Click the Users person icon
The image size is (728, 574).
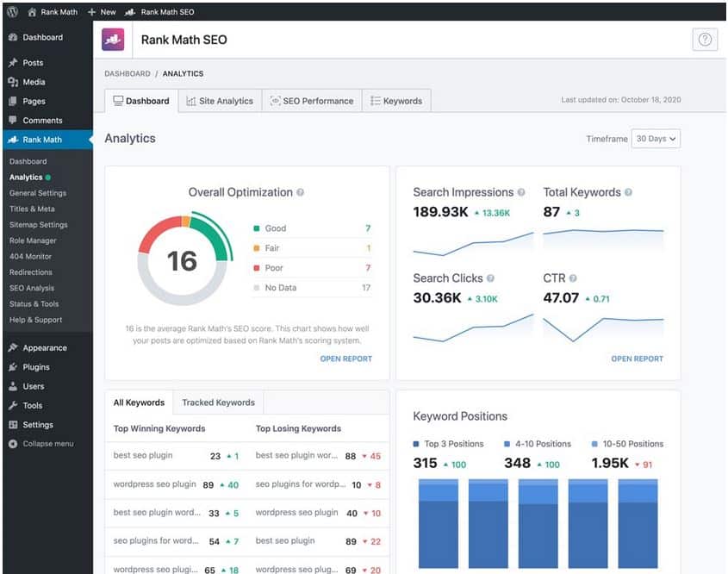[13, 386]
